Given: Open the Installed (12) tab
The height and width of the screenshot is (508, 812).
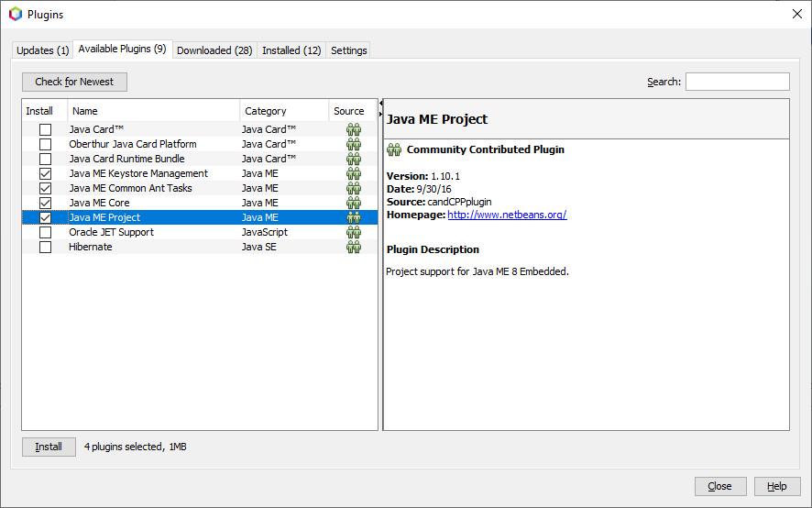Looking at the screenshot, I should [x=291, y=50].
